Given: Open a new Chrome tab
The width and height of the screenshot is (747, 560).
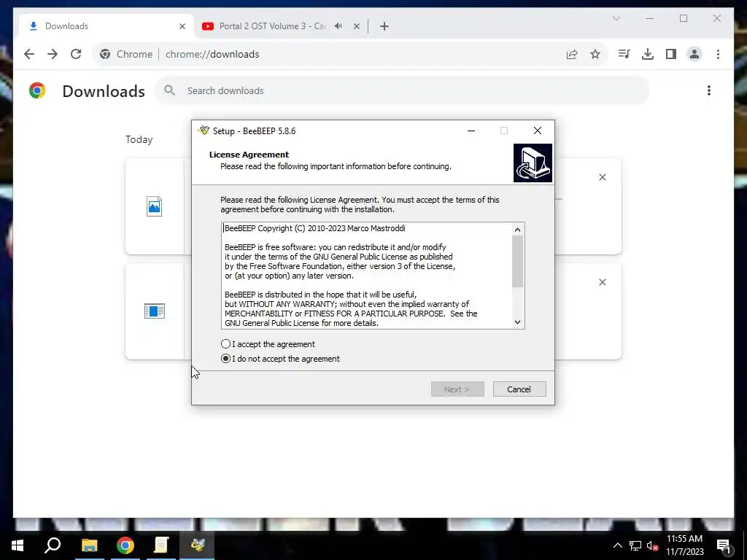Looking at the screenshot, I should 384,26.
